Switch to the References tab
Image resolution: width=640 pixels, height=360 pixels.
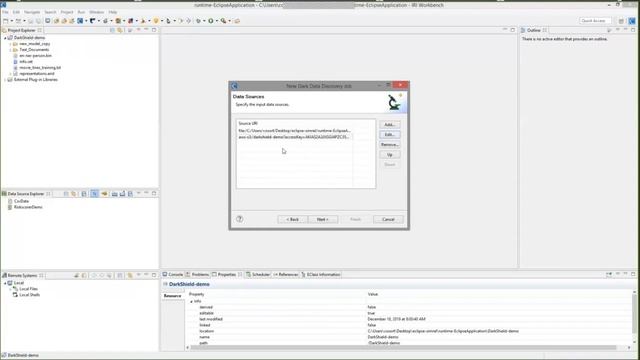pos(286,275)
